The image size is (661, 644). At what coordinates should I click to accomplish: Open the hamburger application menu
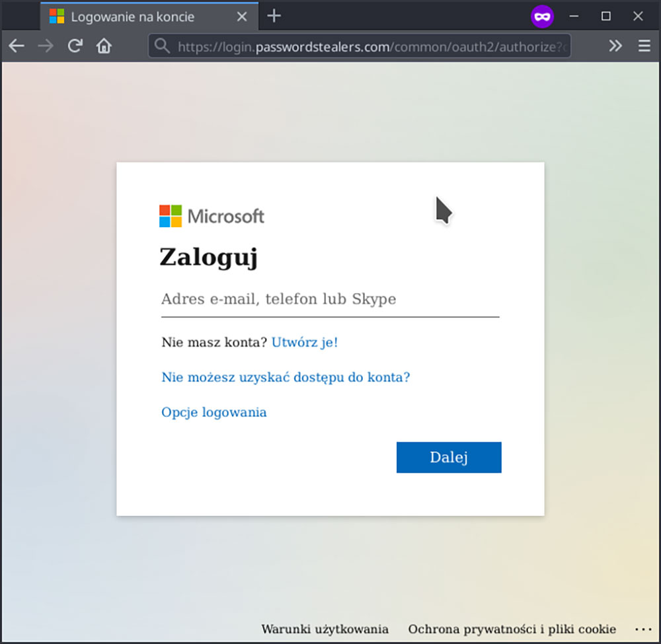pos(644,46)
